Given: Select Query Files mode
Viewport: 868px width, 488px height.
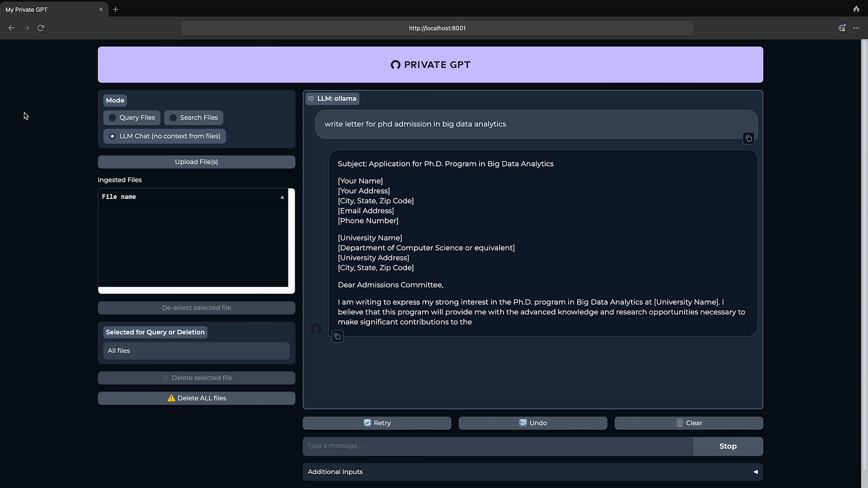Looking at the screenshot, I should pos(132,118).
